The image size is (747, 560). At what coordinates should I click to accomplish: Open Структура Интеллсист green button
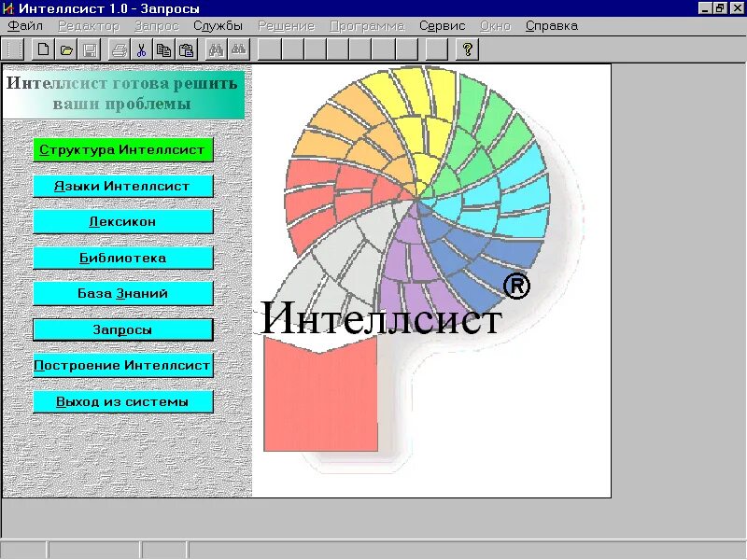(x=123, y=150)
